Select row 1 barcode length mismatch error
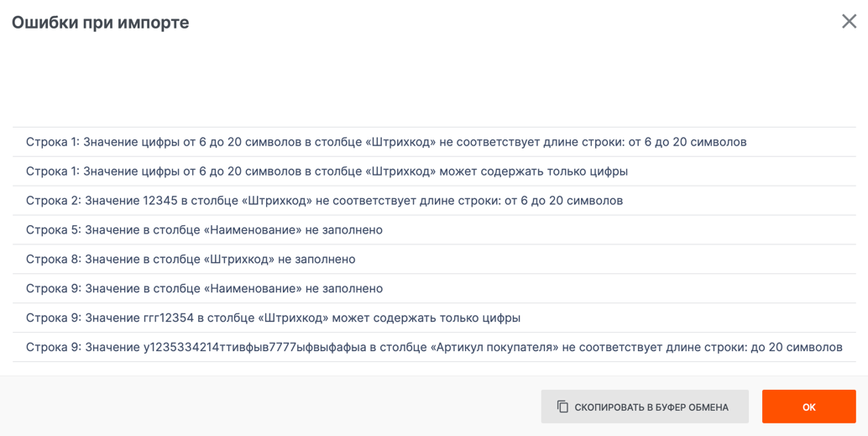 386,142
